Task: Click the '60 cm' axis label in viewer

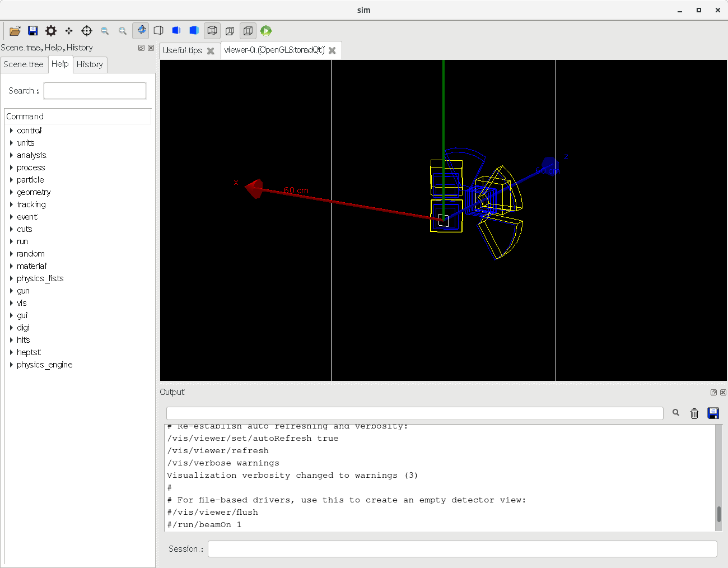Action: (x=296, y=190)
